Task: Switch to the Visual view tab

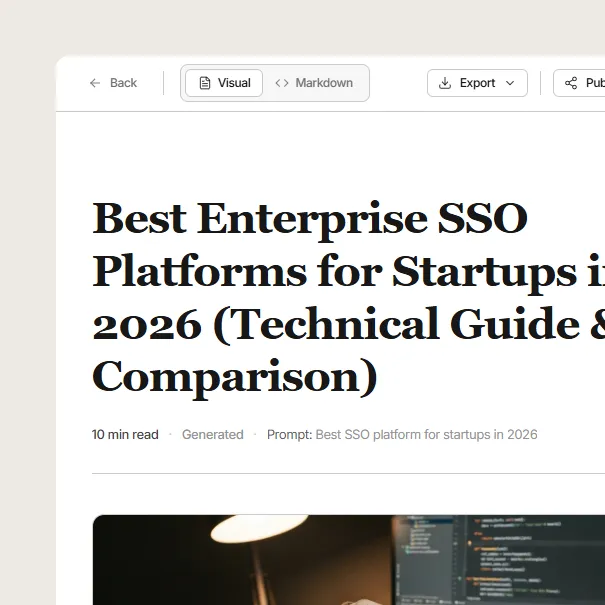Action: [224, 83]
